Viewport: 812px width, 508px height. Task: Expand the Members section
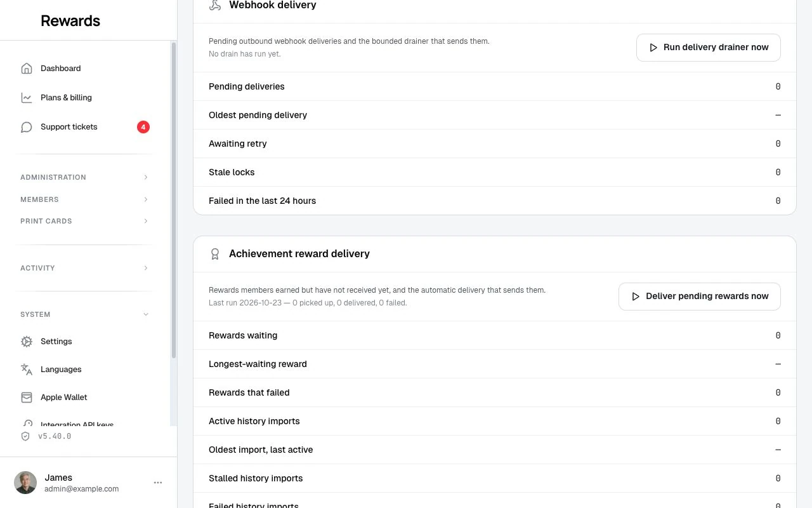pyautogui.click(x=86, y=199)
